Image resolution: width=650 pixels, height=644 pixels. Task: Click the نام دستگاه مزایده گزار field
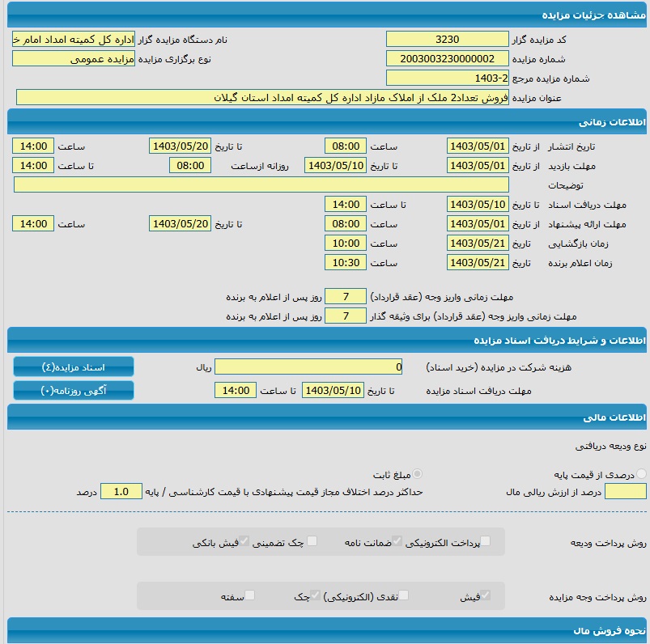(x=74, y=39)
